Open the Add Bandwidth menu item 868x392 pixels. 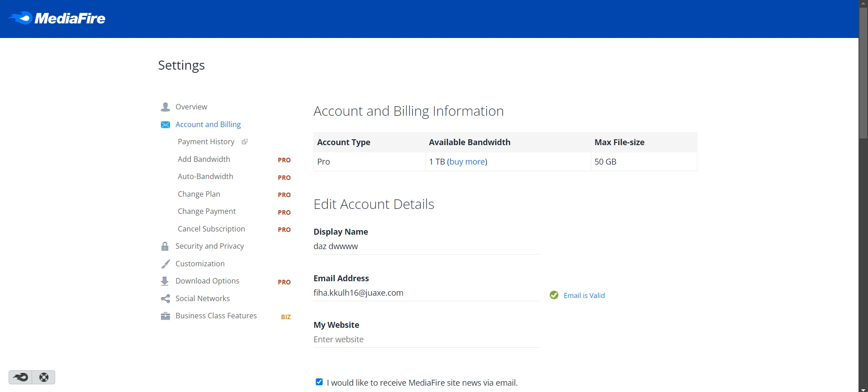tap(204, 159)
